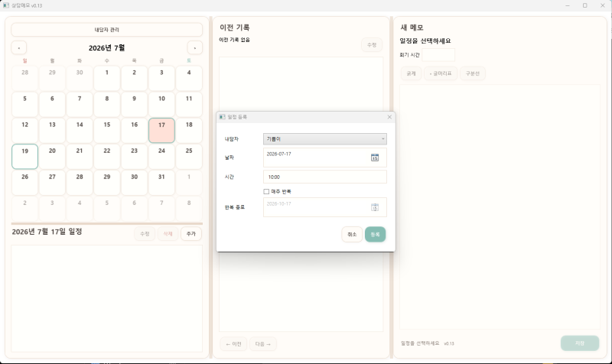Screen dimensions: 612x364
Task: Click the ← 이전 navigation button
Action: coord(233,344)
